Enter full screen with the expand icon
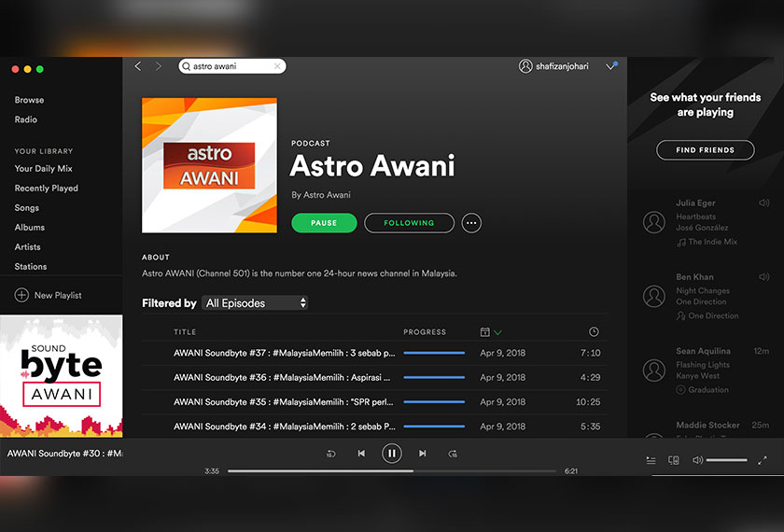Screen dimensions: 784x532 pos(762,460)
